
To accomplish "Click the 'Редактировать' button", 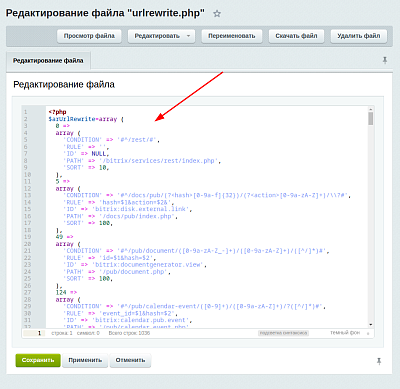I will point(157,36).
